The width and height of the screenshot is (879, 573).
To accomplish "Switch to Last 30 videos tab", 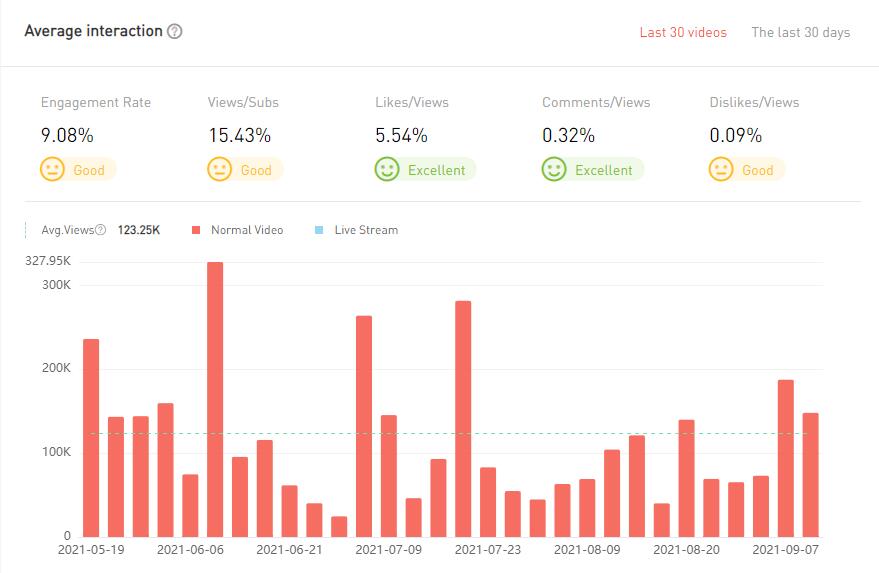I will click(683, 32).
